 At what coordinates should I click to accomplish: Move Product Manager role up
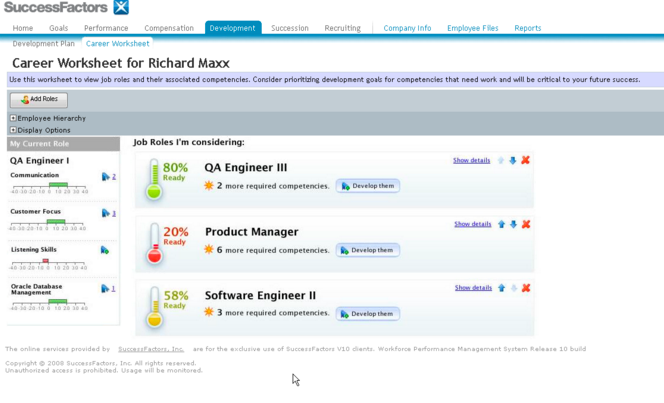(502, 224)
